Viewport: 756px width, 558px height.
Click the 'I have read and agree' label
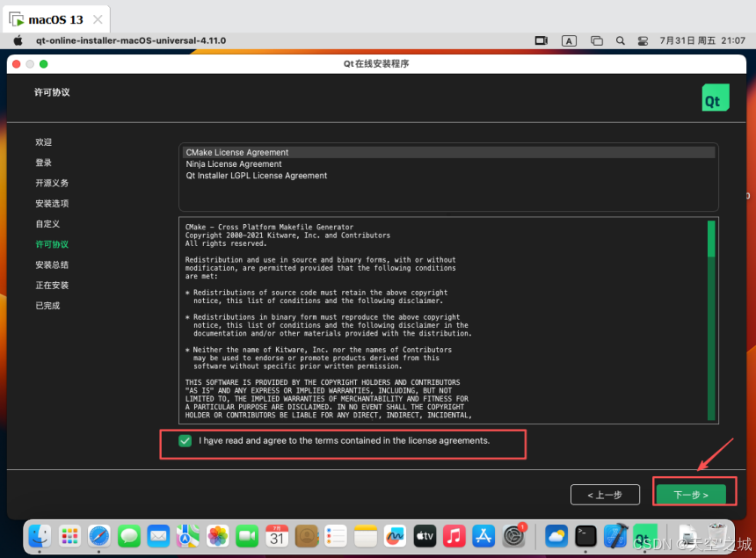coord(345,440)
